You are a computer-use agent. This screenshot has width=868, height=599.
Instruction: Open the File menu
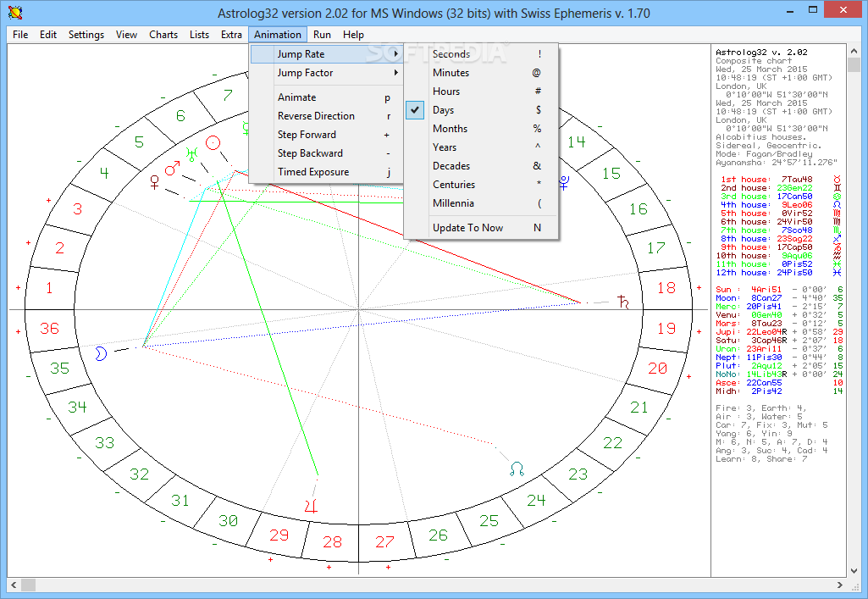[20, 35]
